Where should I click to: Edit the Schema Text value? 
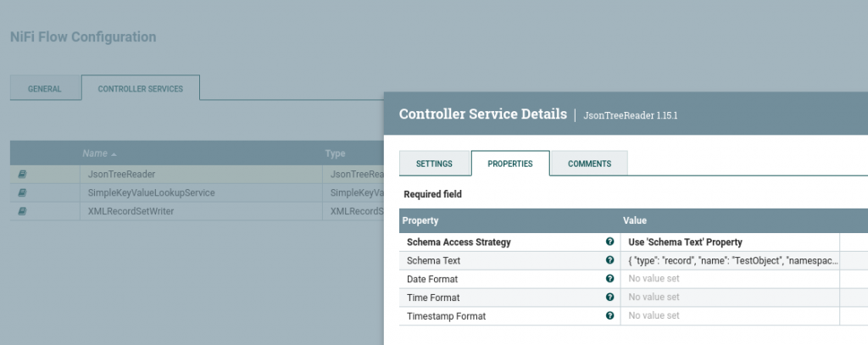pos(729,260)
